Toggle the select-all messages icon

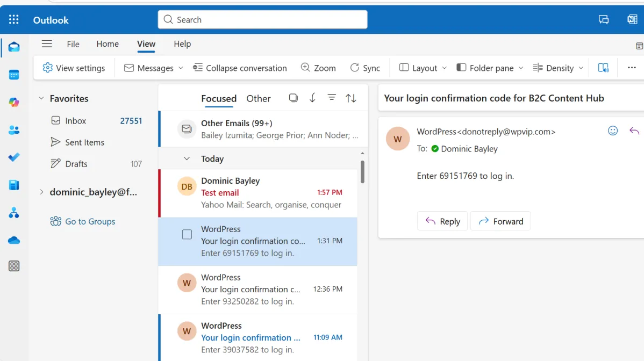click(x=293, y=98)
